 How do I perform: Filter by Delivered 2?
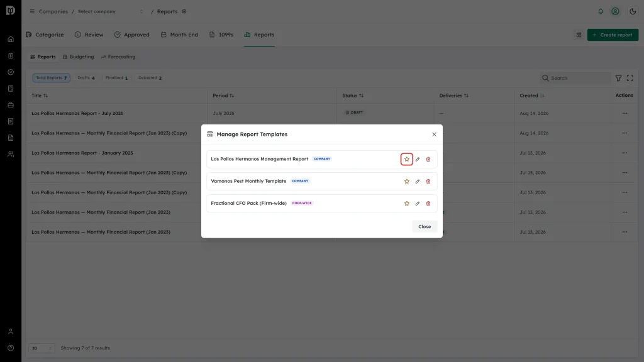(150, 78)
